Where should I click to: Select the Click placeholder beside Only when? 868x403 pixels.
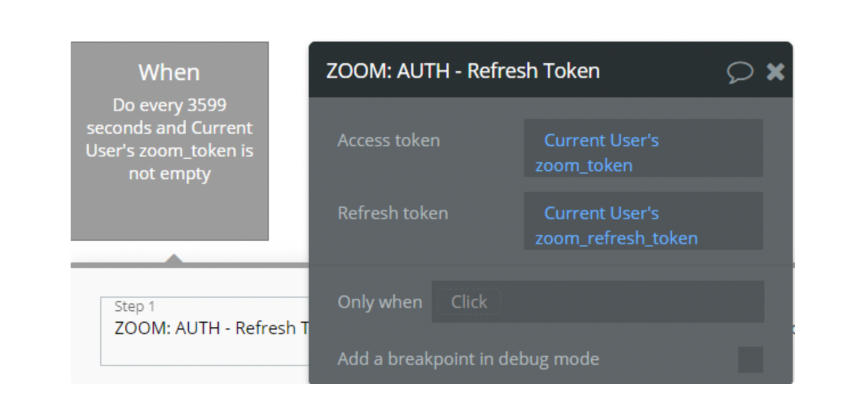pos(469,302)
